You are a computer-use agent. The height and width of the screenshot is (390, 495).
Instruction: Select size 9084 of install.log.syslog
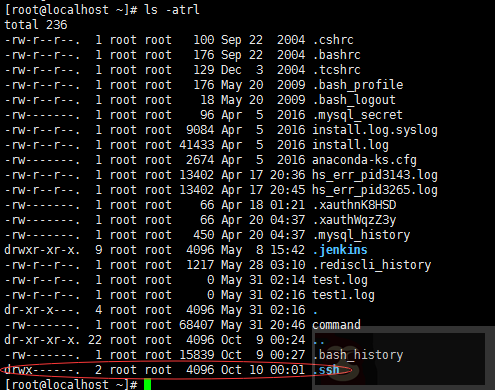click(200, 130)
